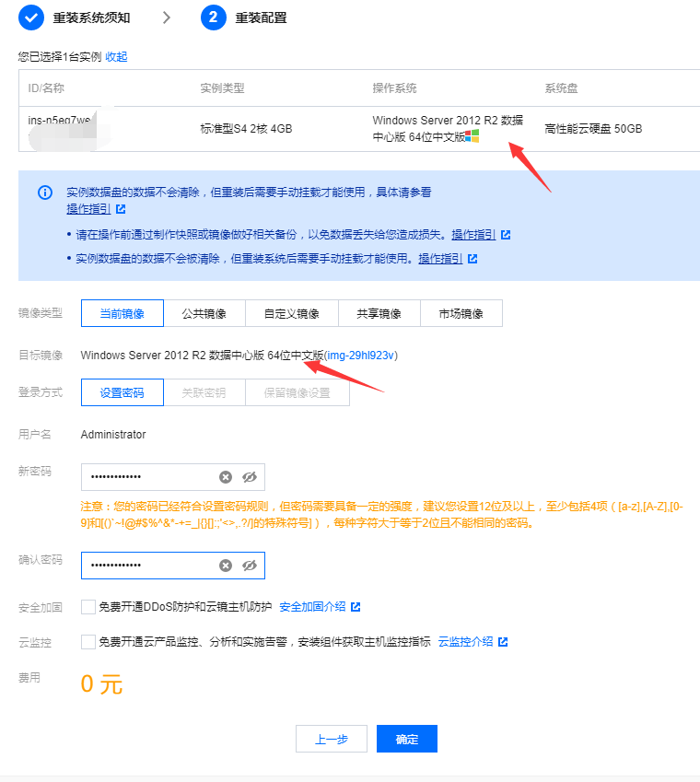Open the external link icon in the mount notice line
This screenshot has height=782, width=700.
point(472,258)
